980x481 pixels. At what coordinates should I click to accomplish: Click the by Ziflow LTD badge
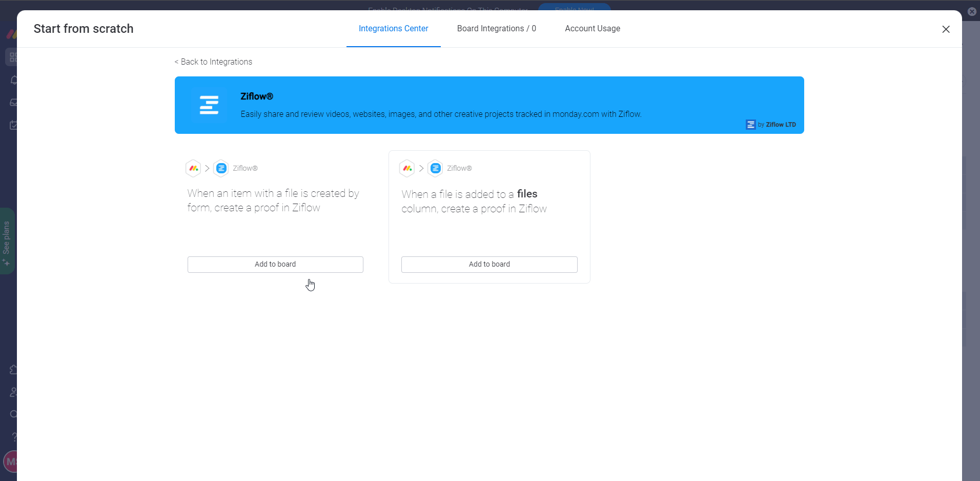(x=771, y=125)
